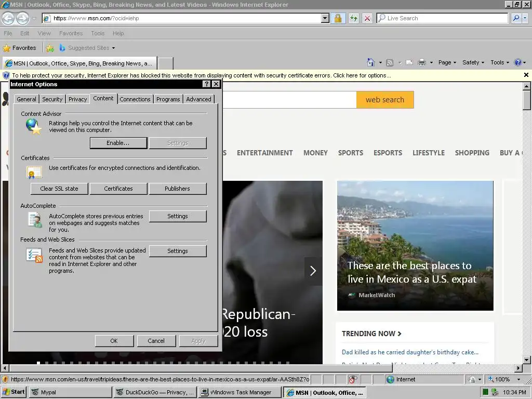
Task: Click the Read Mail envelope icon
Action: coord(409,62)
